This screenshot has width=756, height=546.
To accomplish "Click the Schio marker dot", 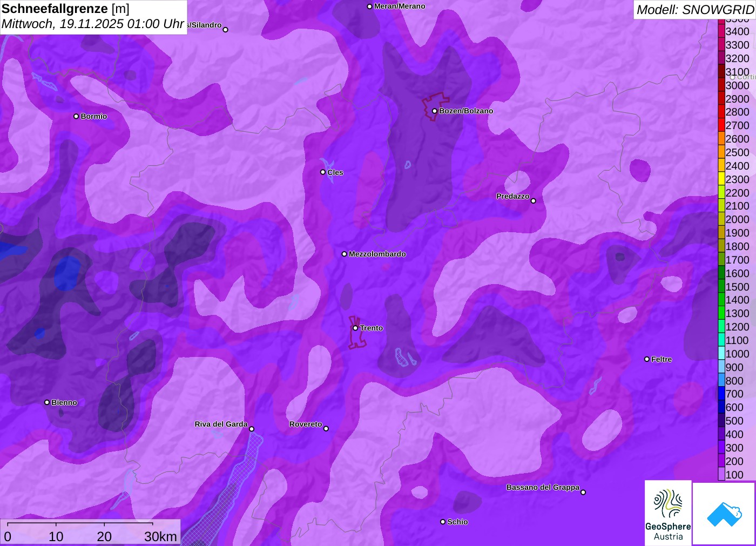I will [443, 522].
